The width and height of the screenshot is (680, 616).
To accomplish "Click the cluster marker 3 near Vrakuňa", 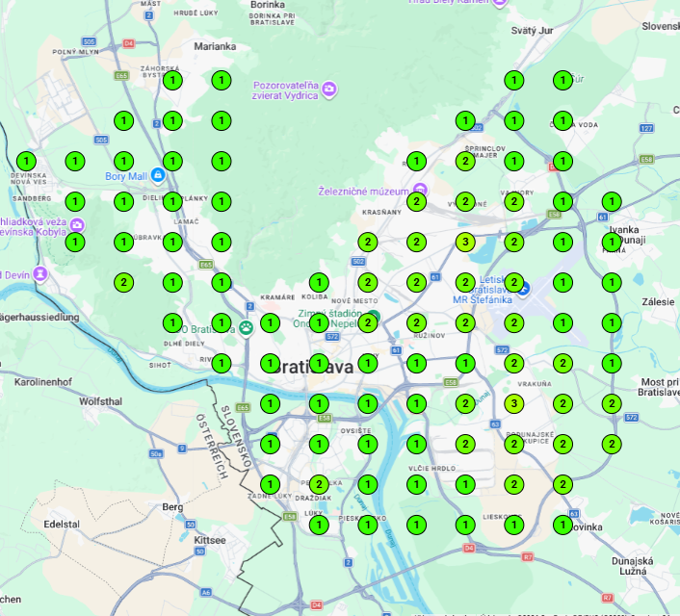I will (513, 403).
